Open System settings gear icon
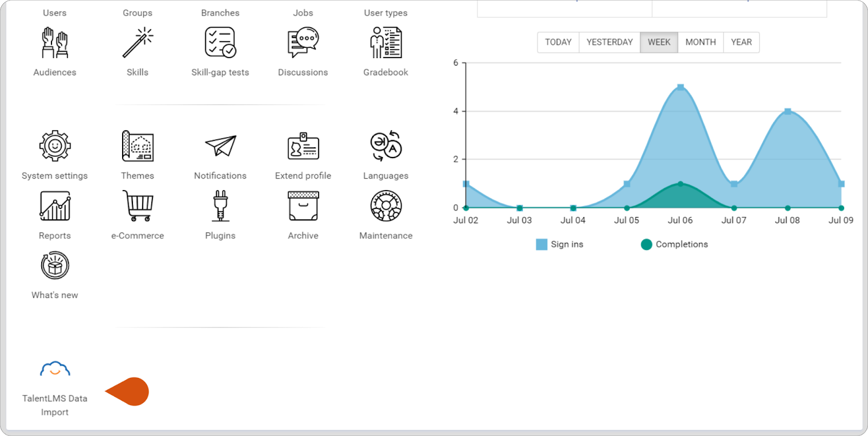Image resolution: width=868 pixels, height=436 pixels. click(55, 146)
